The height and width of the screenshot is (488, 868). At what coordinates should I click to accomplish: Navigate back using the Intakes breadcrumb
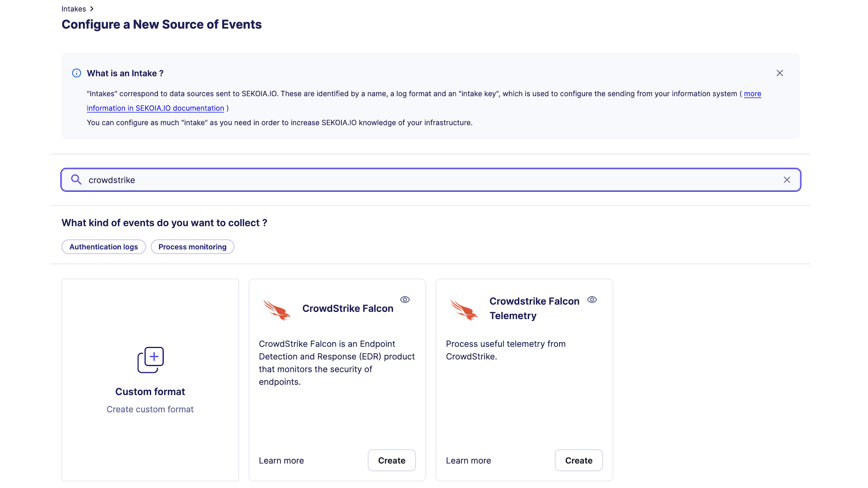point(73,9)
